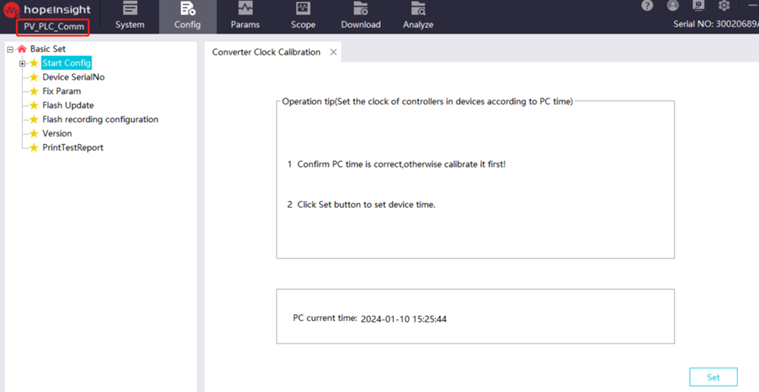The width and height of the screenshot is (759, 392).
Task: Open the Scope waveform icon
Action: click(303, 8)
